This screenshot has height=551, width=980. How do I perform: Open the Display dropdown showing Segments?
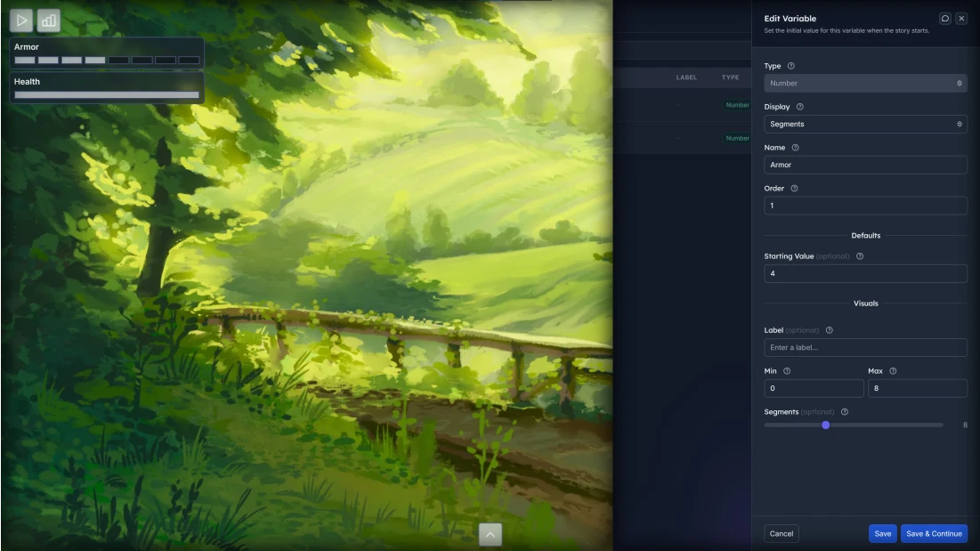coord(865,125)
